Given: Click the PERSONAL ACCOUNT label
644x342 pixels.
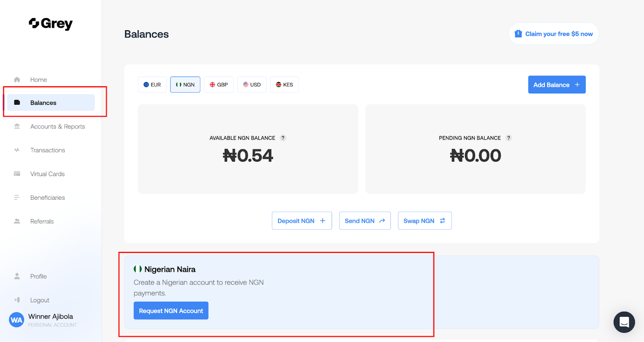Looking at the screenshot, I should tap(52, 325).
